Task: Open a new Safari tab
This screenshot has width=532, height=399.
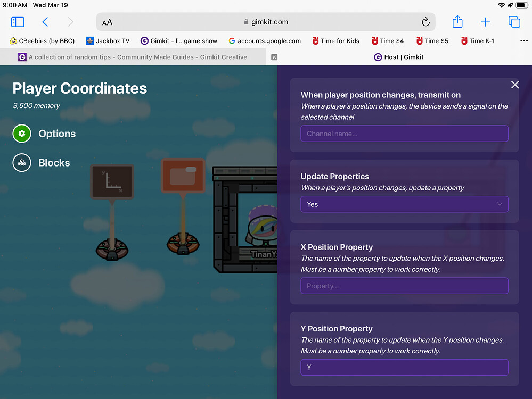Action: 486,22
